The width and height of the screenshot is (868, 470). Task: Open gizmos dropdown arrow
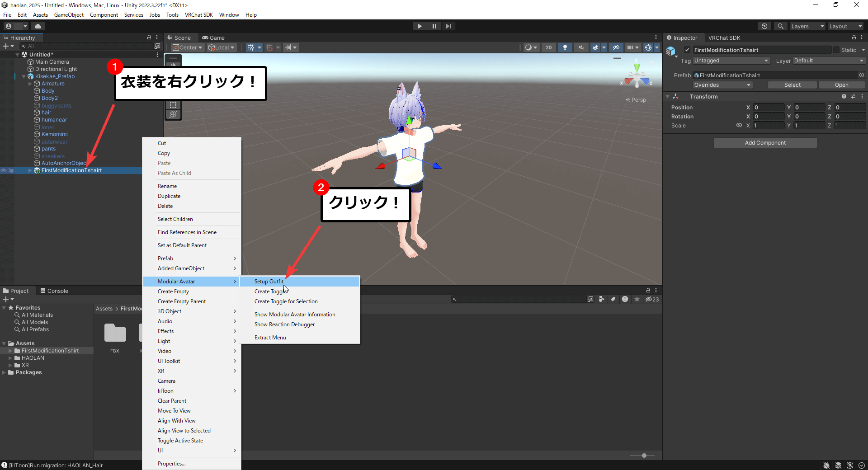657,47
